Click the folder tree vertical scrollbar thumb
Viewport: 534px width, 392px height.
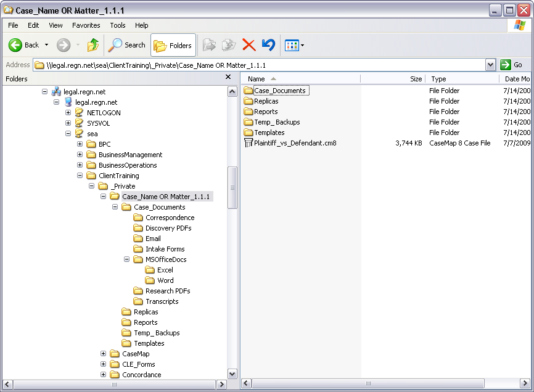coord(232,187)
